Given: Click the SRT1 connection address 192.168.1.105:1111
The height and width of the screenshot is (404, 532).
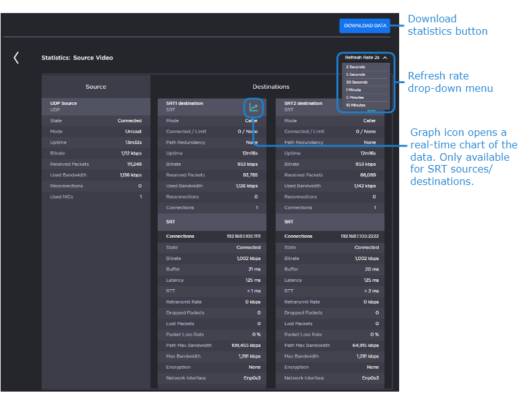Looking at the screenshot, I should 243,236.
